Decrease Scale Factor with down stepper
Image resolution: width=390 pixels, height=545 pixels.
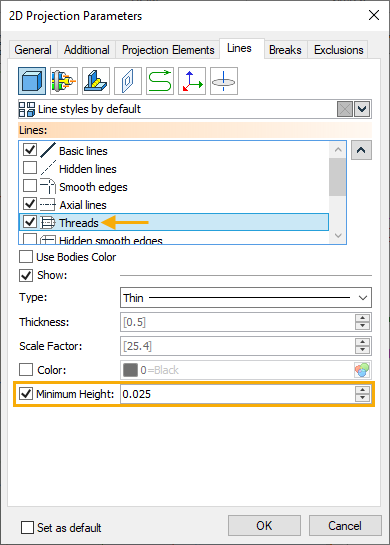pos(363,350)
